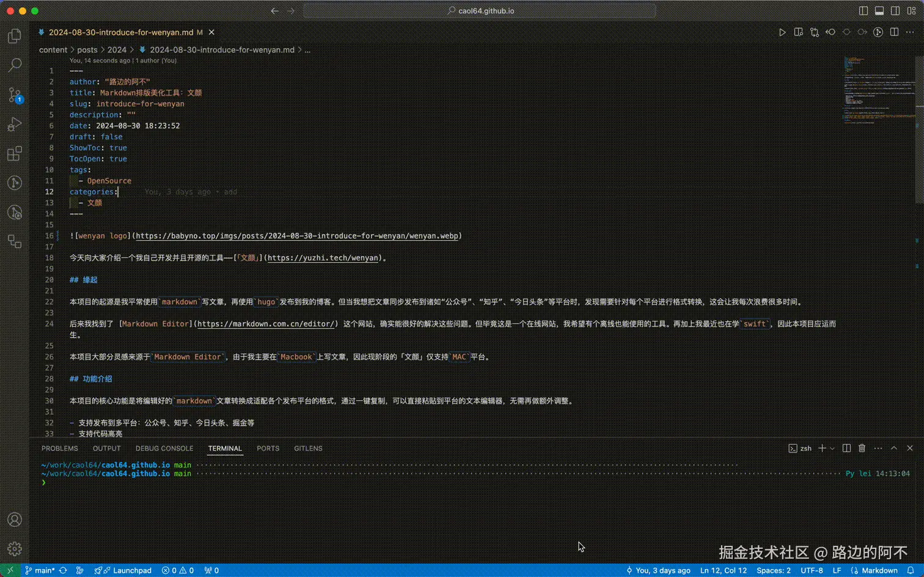
Task: Click the zsh terminal label
Action: [800, 449]
